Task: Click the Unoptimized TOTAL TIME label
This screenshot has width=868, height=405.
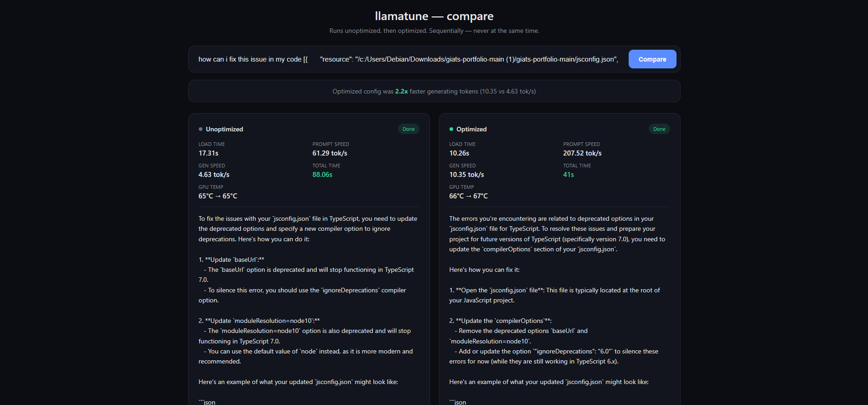Action: pyautogui.click(x=326, y=166)
